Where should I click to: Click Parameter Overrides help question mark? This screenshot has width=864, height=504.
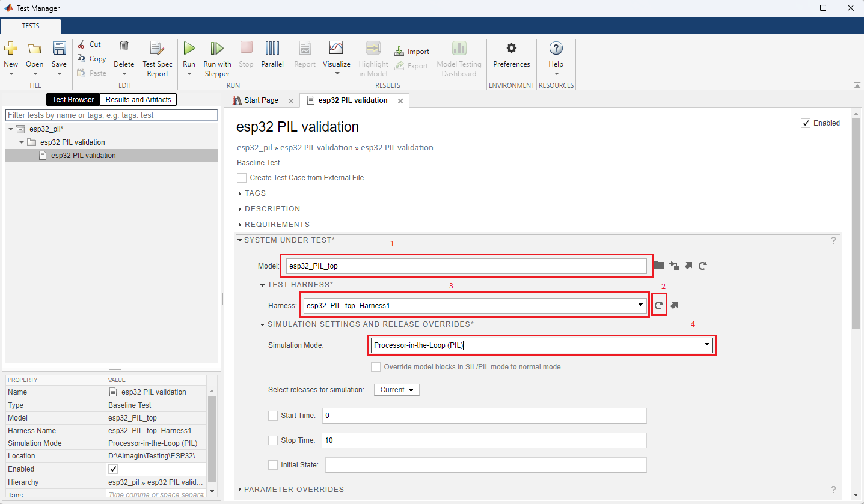pos(833,490)
